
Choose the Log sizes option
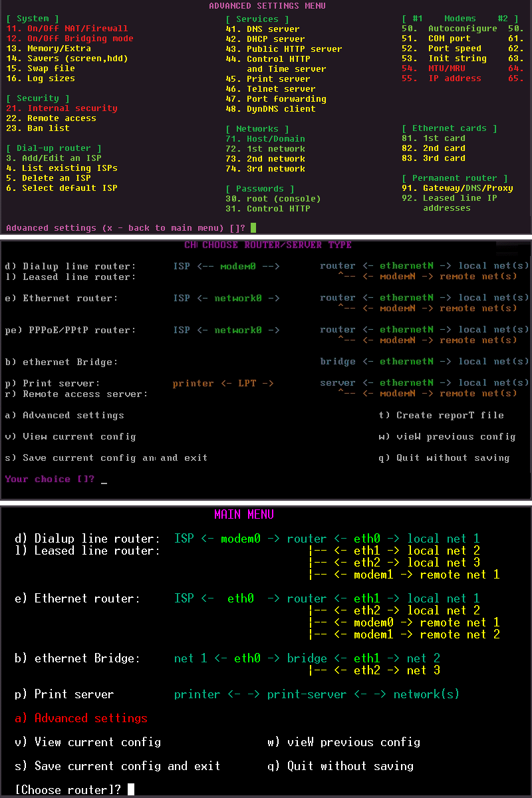41,78
